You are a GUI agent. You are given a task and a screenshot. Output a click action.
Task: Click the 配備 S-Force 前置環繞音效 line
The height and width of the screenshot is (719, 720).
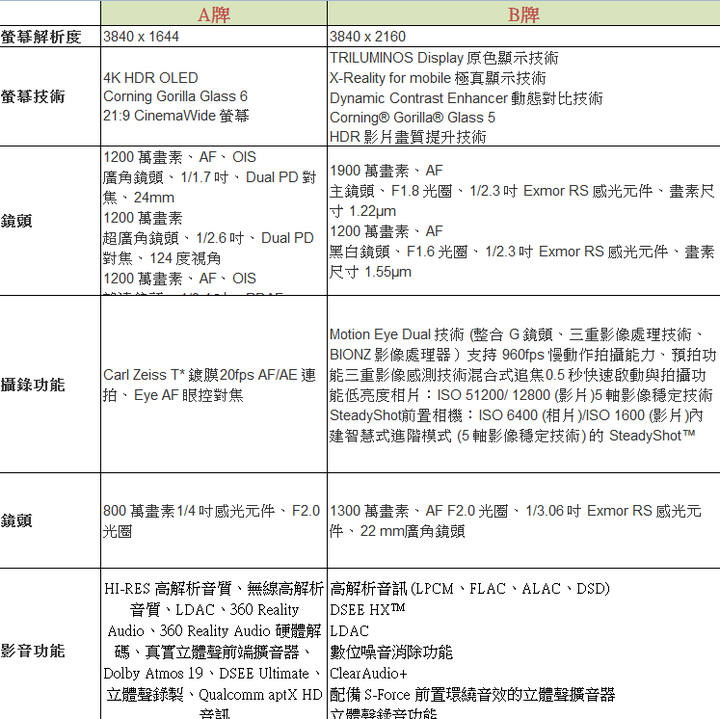[472, 695]
